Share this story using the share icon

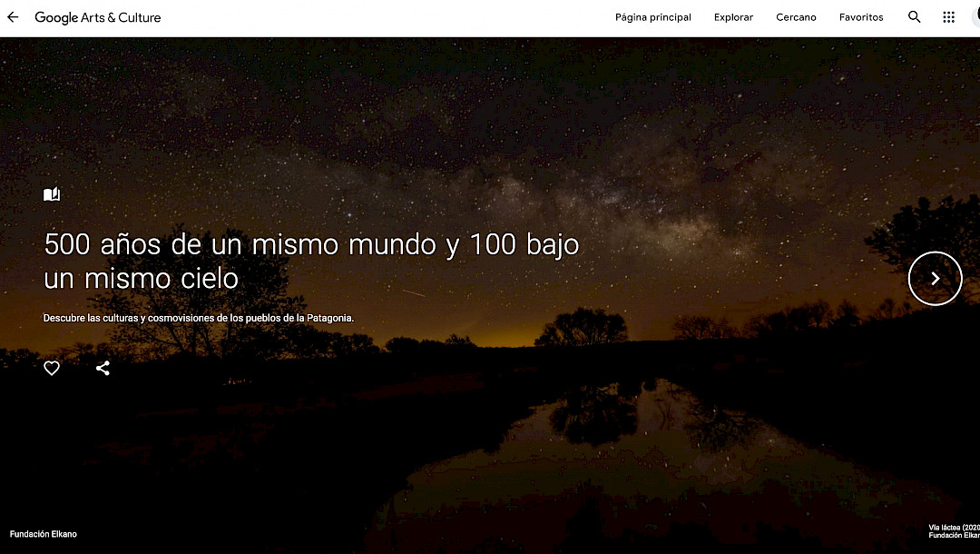tap(103, 368)
